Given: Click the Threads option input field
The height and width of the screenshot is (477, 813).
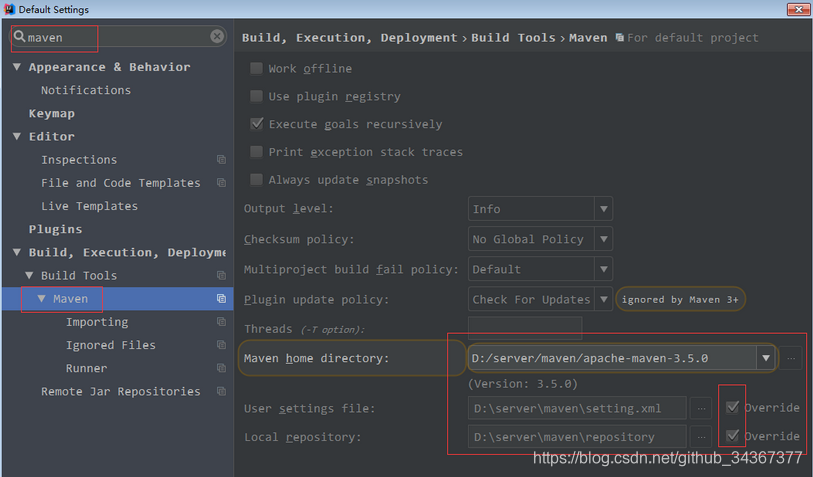Looking at the screenshot, I should (x=525, y=328).
